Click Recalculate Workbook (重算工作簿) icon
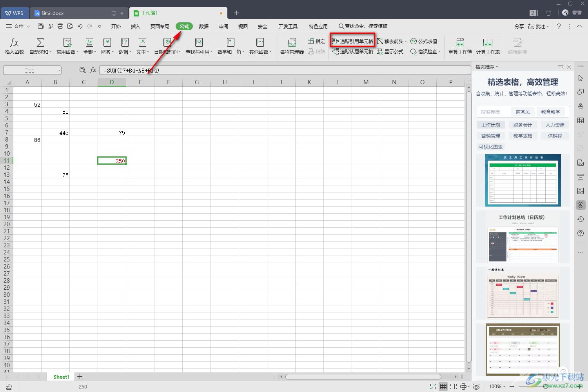This screenshot has height=392, width=588. click(460, 42)
